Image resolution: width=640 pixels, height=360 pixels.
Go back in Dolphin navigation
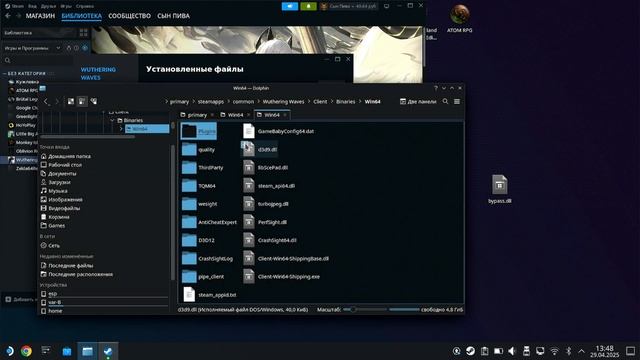click(x=46, y=101)
